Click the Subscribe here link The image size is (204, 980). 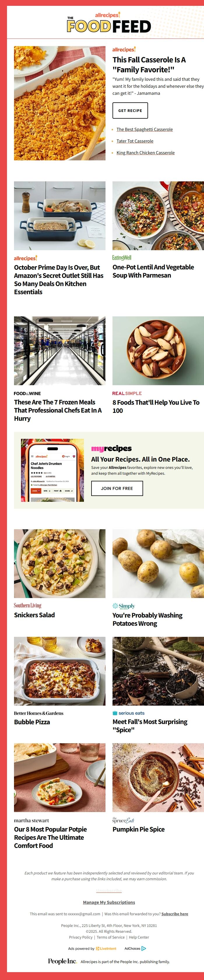click(x=175, y=914)
